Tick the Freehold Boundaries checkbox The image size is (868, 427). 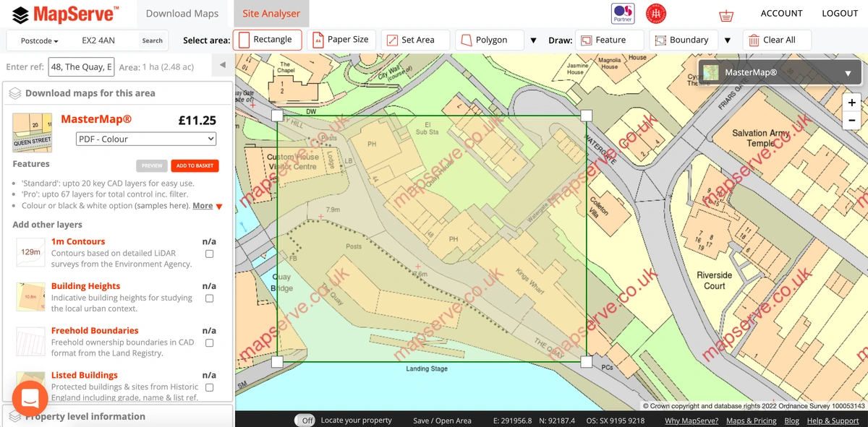(x=209, y=342)
